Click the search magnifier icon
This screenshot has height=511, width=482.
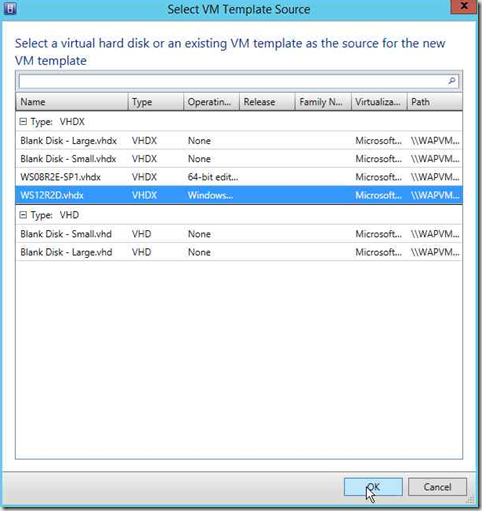coord(452,81)
